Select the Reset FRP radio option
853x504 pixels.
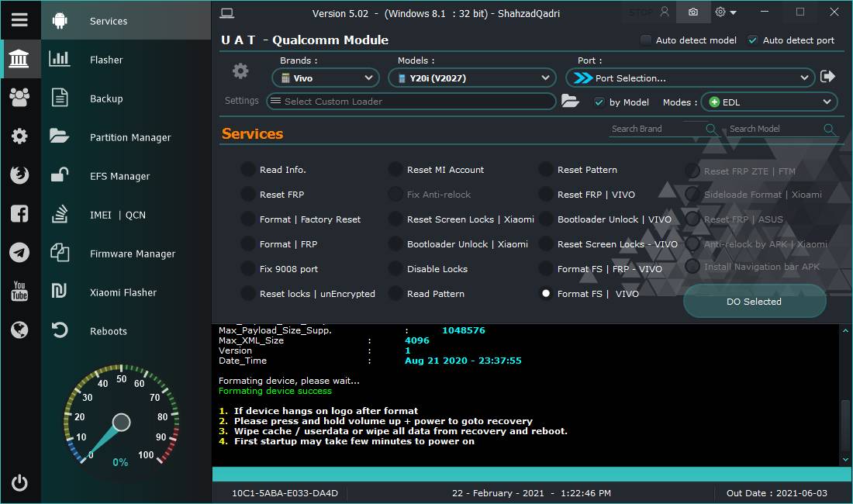[248, 195]
